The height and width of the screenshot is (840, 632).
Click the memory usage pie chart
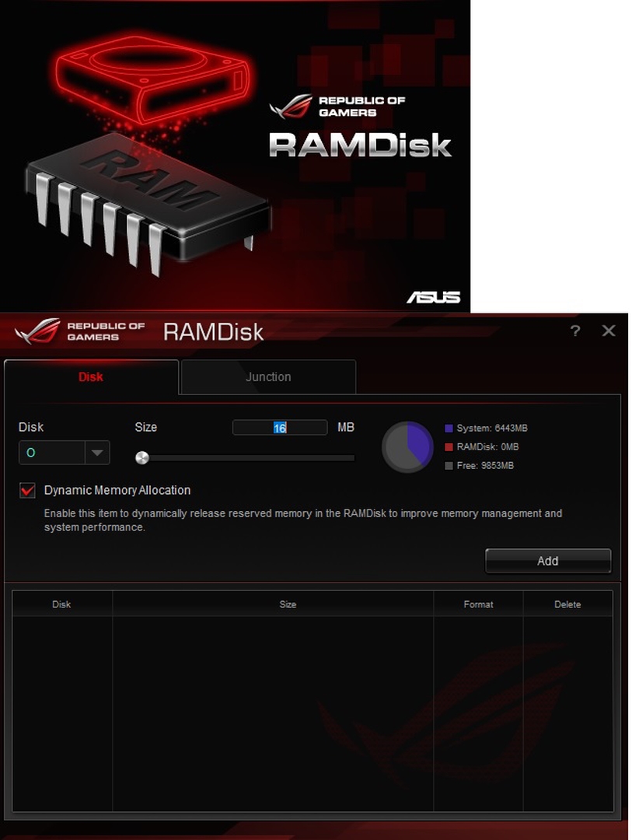[x=407, y=446]
